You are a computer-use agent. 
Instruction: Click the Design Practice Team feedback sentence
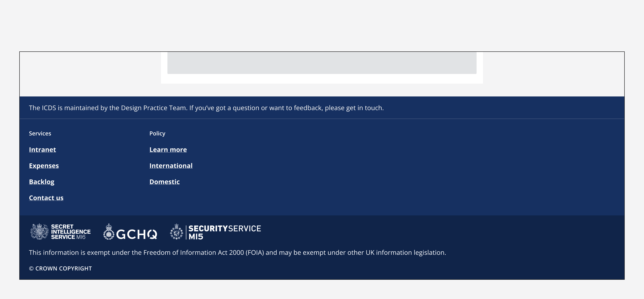(x=206, y=108)
